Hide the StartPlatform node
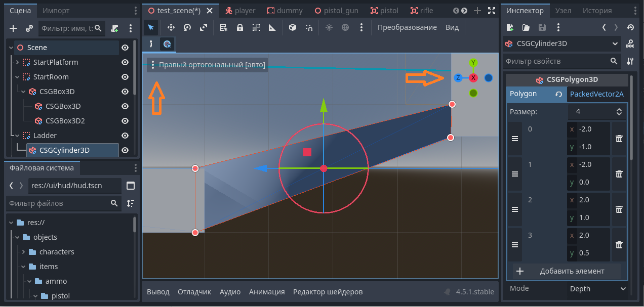Screen dimensions: 644x307 pos(125,62)
